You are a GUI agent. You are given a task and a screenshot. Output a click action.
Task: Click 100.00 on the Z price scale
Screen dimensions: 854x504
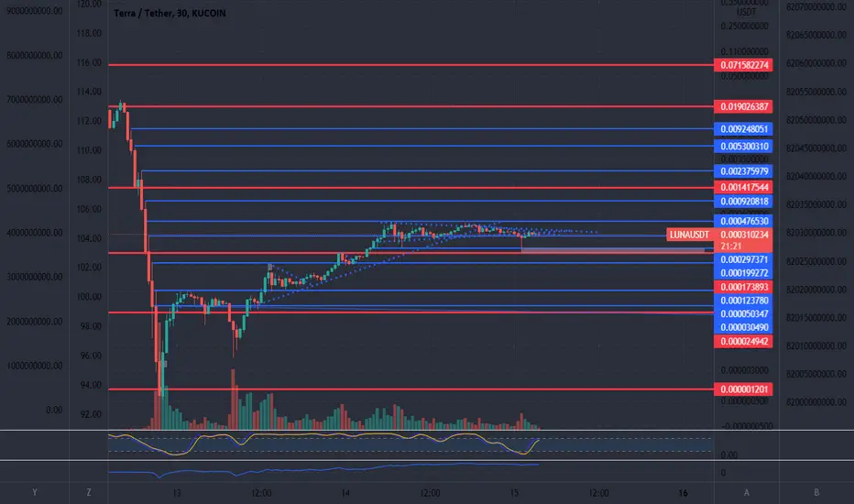pyautogui.click(x=89, y=297)
